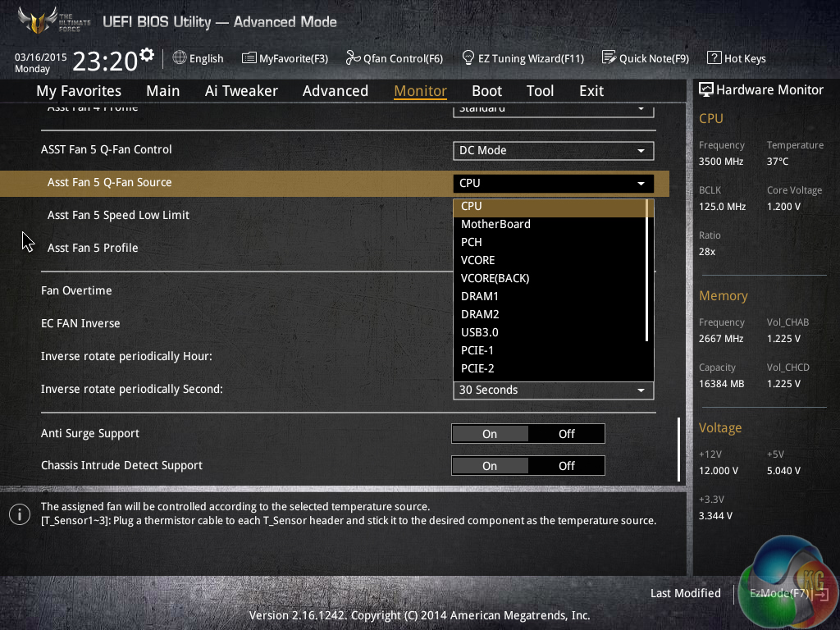Screen dimensions: 840x630
Task: Open Quick Note(F9) notepad icon
Action: (x=609, y=57)
